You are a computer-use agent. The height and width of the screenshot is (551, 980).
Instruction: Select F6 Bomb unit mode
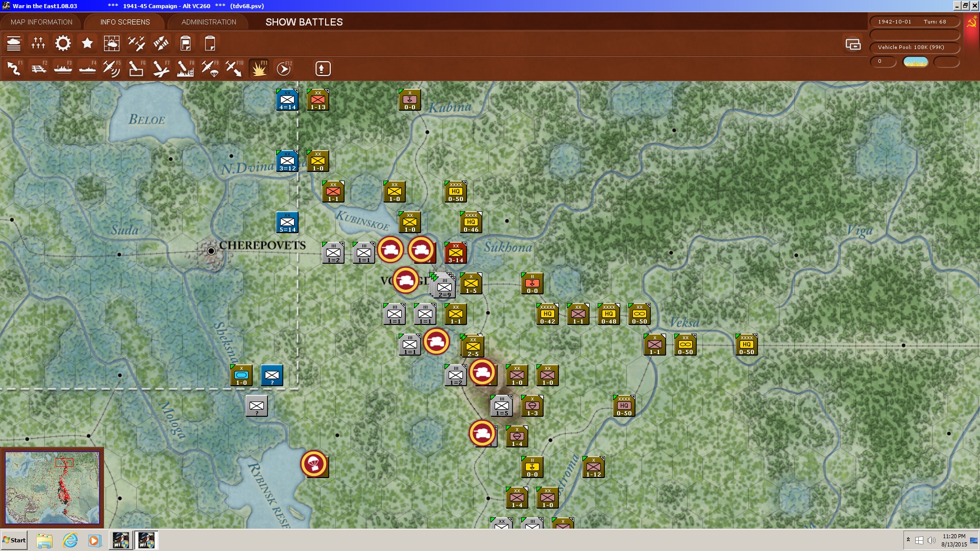(136, 68)
